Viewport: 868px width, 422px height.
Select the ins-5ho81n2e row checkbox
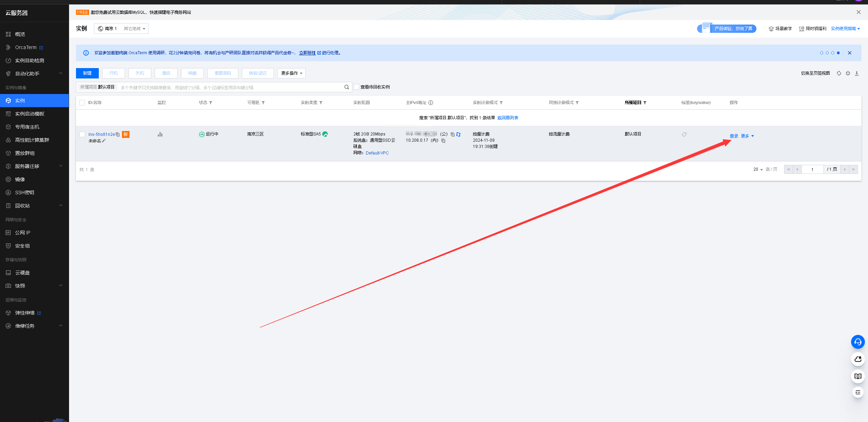click(x=82, y=134)
